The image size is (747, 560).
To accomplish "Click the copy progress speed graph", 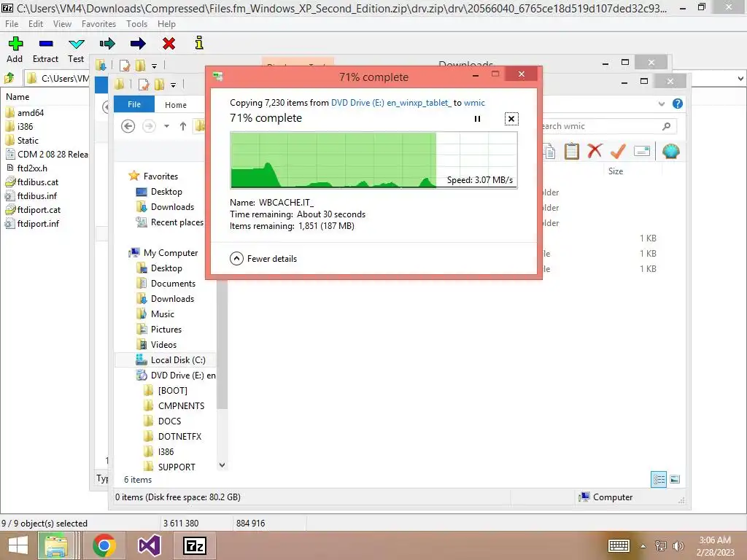I will (373, 160).
